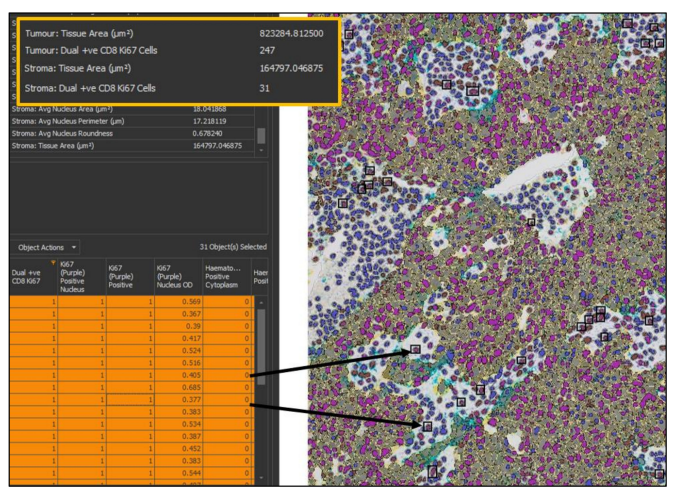Click Ki67 (Purple) Nucleus OD column header
Image resolution: width=677 pixels, height=497 pixels.
[178, 277]
